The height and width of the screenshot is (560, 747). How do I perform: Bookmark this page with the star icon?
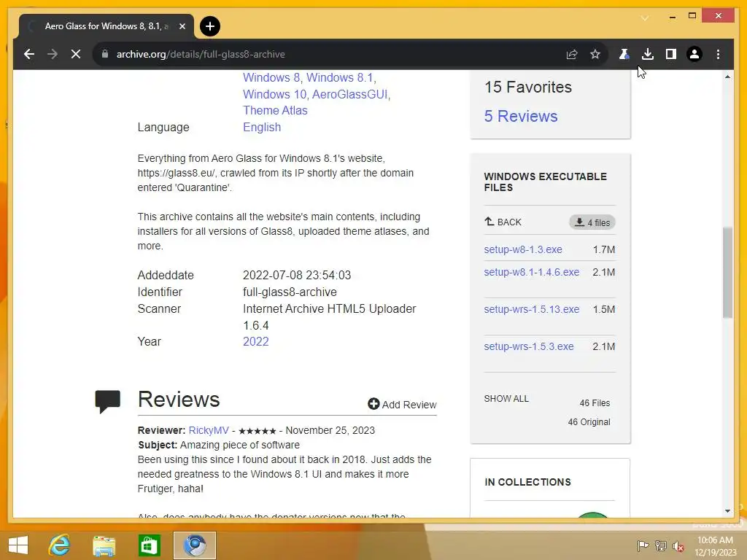coord(595,54)
